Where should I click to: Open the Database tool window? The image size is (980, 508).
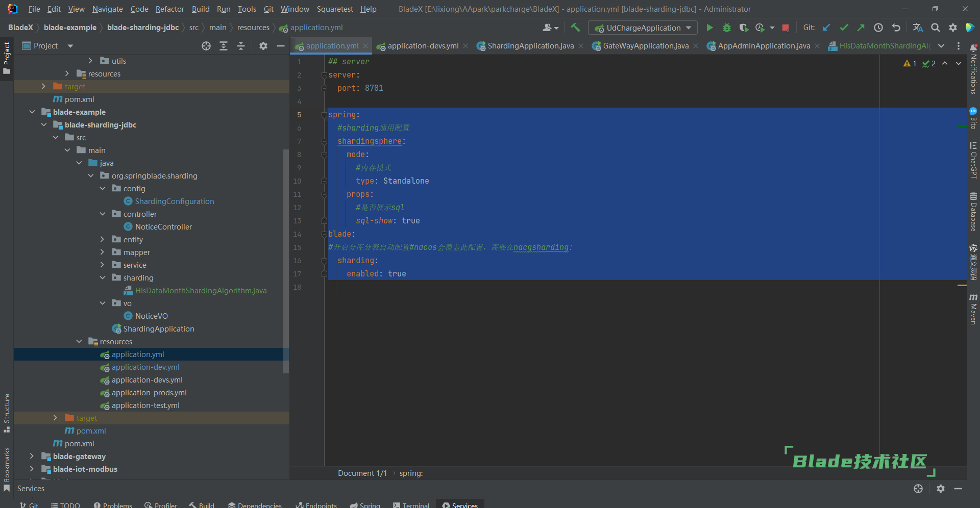click(973, 212)
